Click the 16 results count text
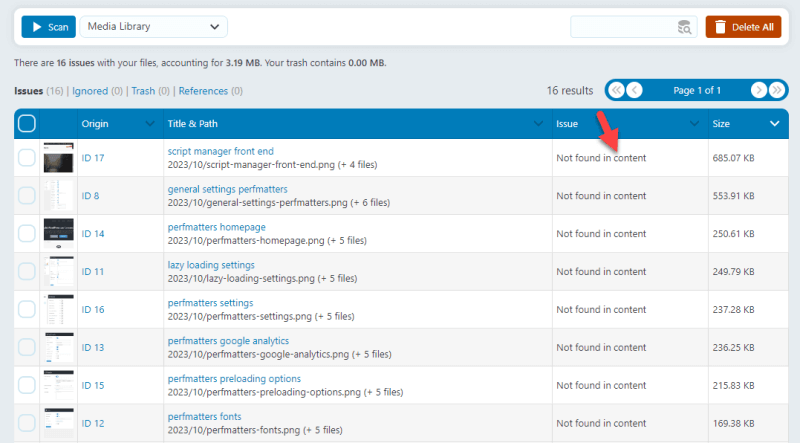This screenshot has width=800, height=443. click(x=570, y=91)
